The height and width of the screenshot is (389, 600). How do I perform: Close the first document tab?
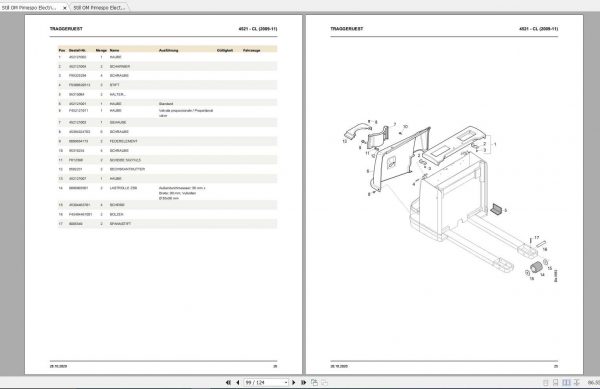pyautogui.click(x=64, y=8)
